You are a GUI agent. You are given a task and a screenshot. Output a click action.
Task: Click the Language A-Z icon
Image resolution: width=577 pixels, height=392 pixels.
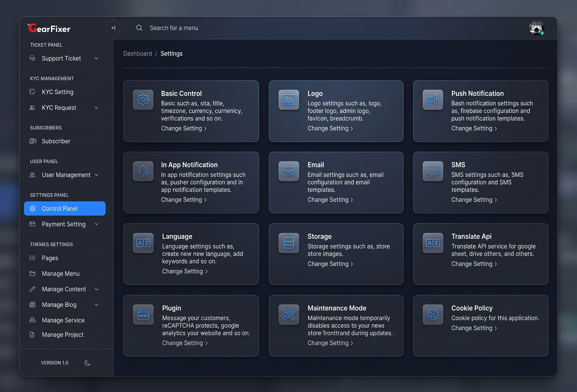[x=143, y=243]
